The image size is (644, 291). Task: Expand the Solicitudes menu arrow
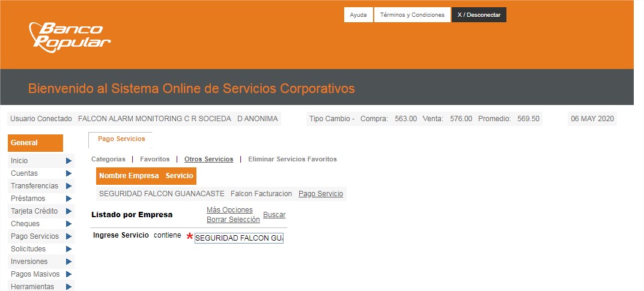tap(68, 249)
